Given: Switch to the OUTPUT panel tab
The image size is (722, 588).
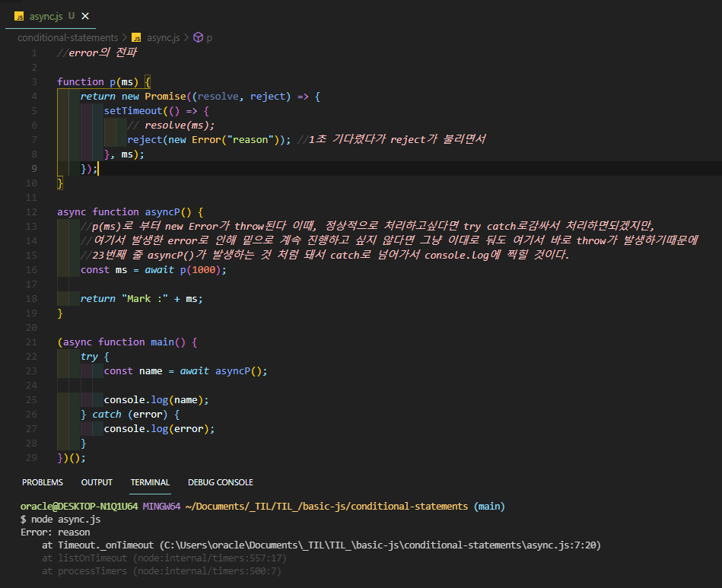Looking at the screenshot, I should coord(97,482).
